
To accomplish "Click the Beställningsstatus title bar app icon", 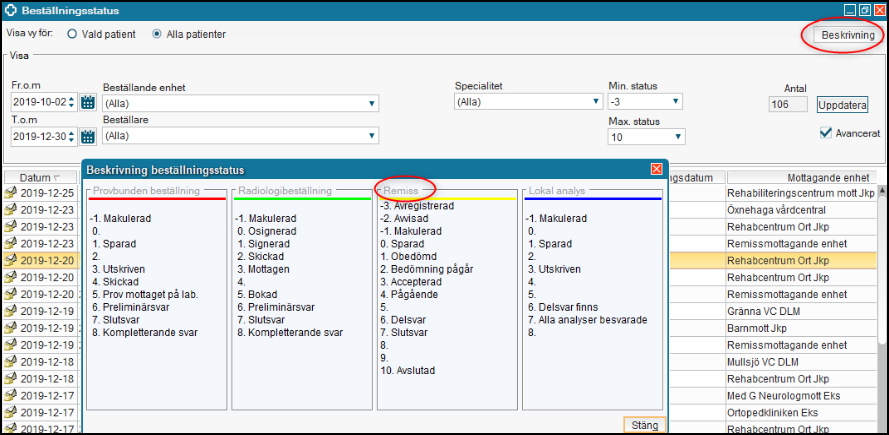I will coord(10,10).
